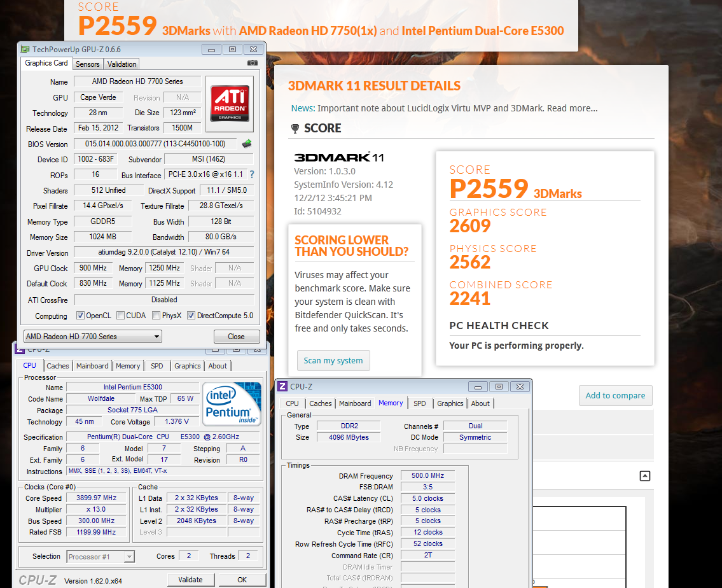Click the BIOS save chip icon in GPU-Z
The image size is (722, 588).
(247, 144)
